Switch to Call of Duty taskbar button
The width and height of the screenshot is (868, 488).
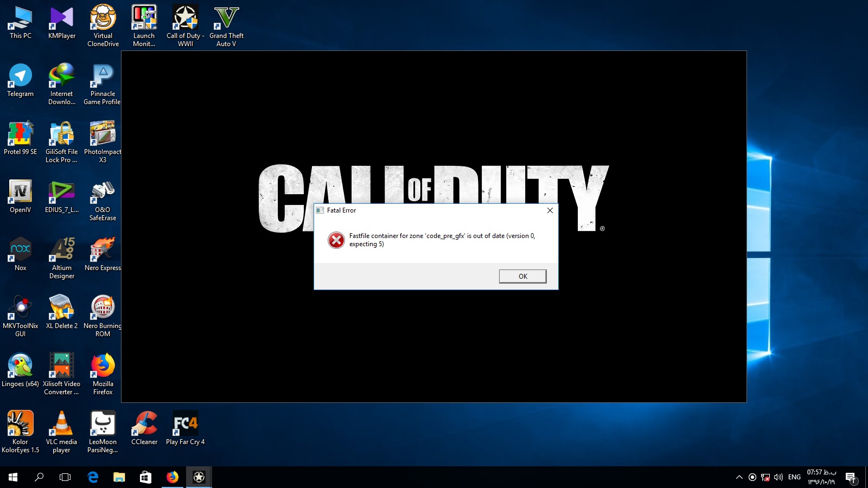(x=199, y=477)
